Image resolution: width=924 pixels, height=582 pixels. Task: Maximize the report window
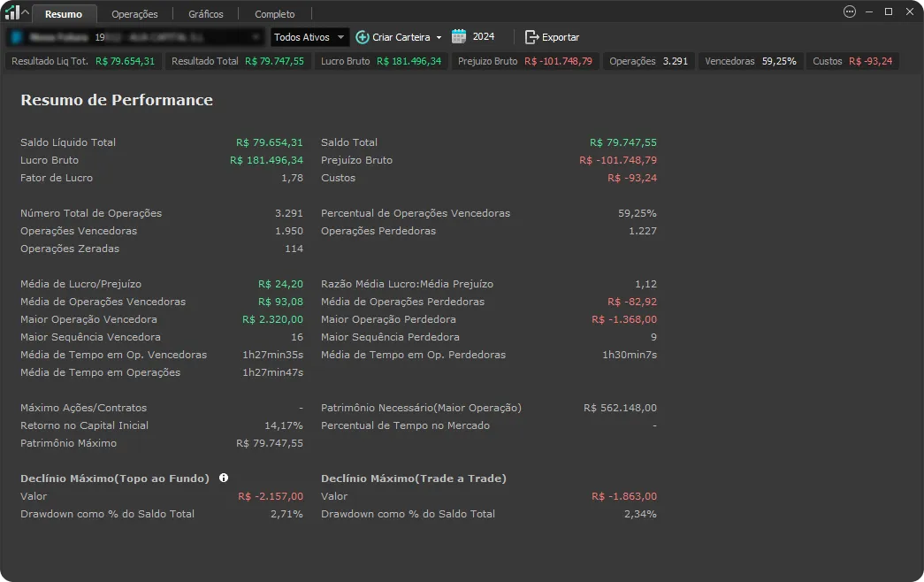pos(889,12)
